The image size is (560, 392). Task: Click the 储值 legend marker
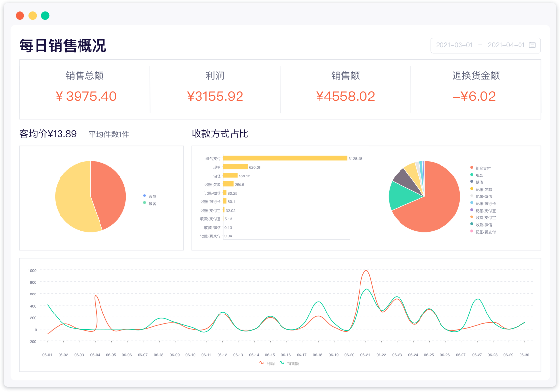(471, 182)
